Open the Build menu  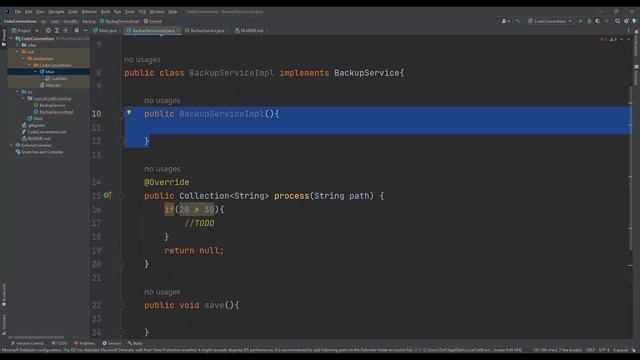click(x=105, y=12)
